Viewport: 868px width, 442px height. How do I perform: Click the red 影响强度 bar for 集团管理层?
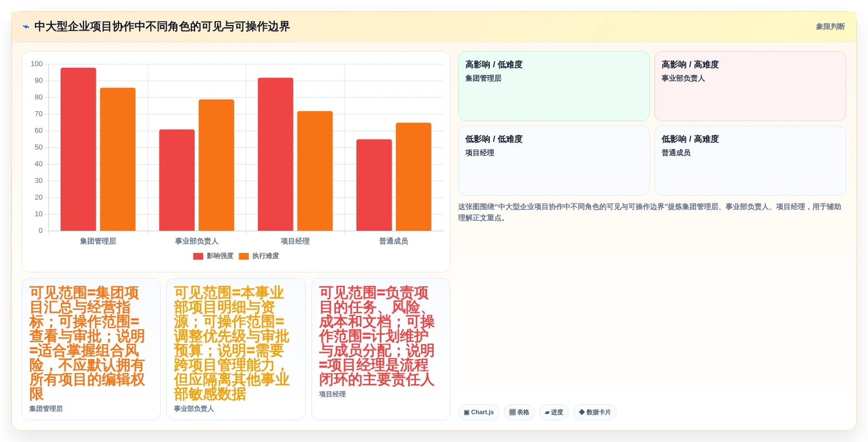pos(78,149)
